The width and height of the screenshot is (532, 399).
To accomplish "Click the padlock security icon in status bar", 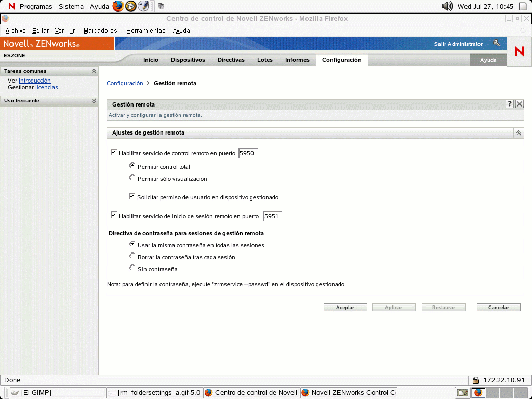I will coord(475,380).
